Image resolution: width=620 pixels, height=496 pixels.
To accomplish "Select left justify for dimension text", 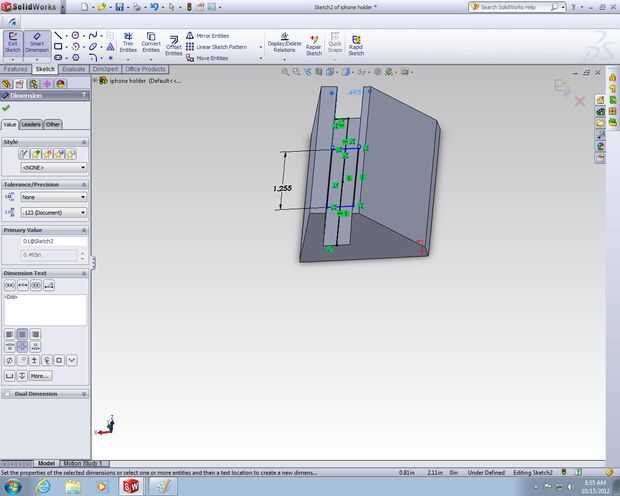I will pos(9,334).
